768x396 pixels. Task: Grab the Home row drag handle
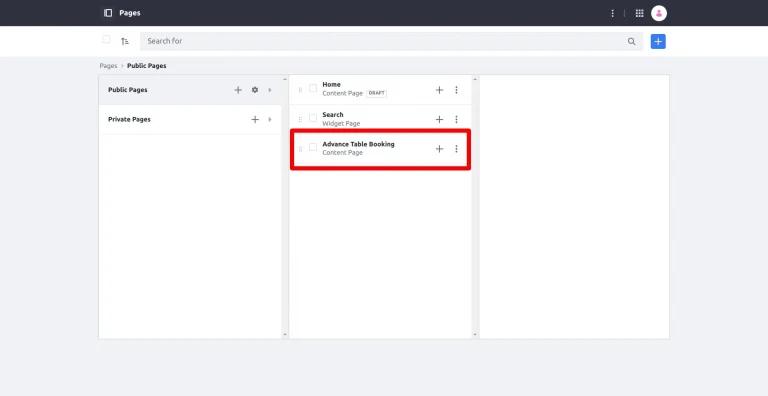300,90
